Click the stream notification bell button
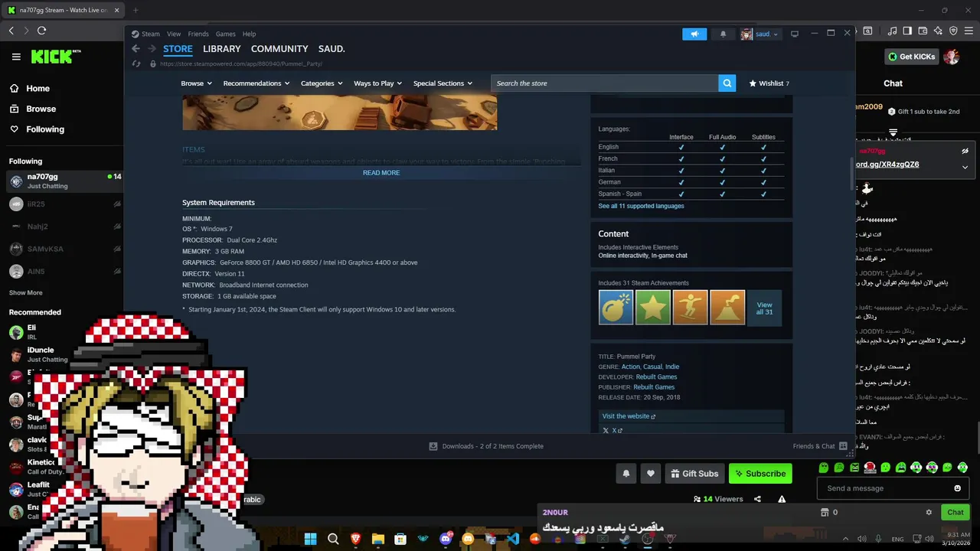Image resolution: width=980 pixels, height=551 pixels. pos(626,474)
